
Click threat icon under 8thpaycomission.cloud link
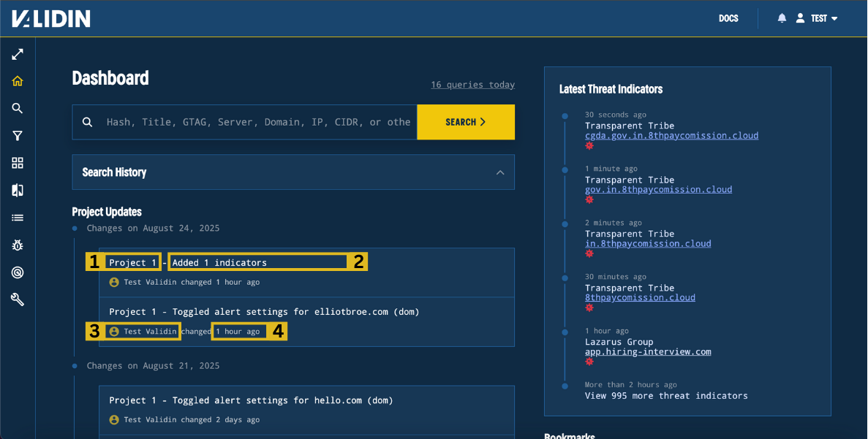click(589, 308)
